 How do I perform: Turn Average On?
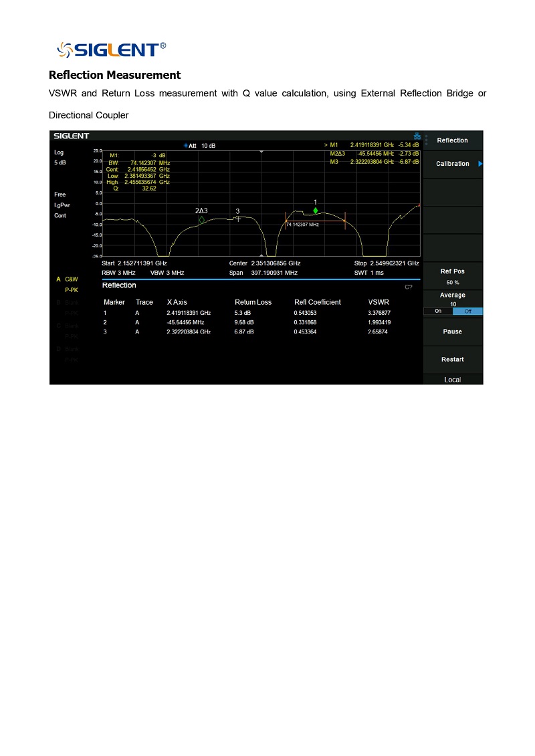[x=438, y=311]
